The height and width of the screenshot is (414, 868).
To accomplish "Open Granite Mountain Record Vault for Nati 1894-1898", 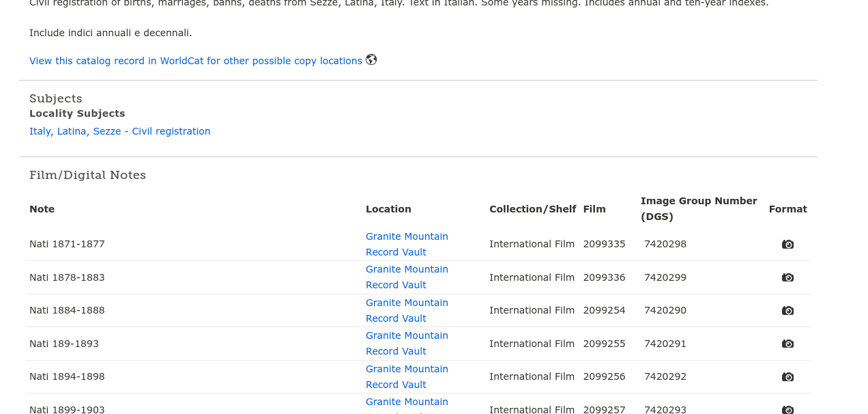I will pos(407,376).
